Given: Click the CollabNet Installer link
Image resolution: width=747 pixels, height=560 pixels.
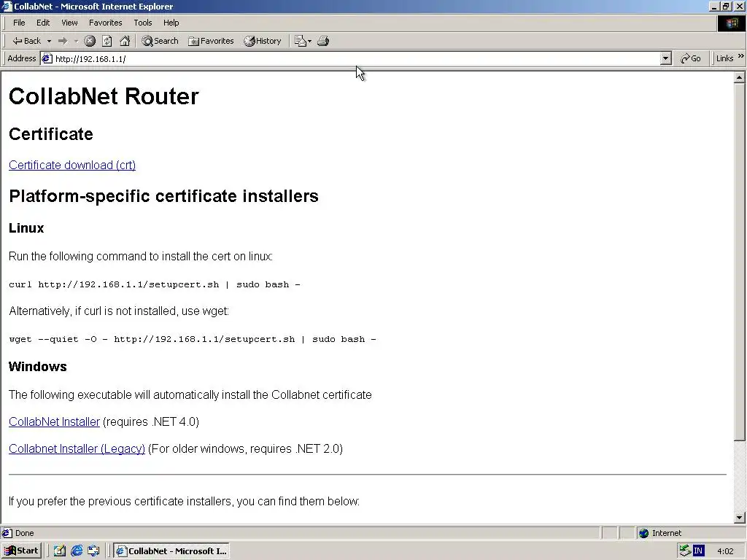Looking at the screenshot, I should (x=54, y=421).
